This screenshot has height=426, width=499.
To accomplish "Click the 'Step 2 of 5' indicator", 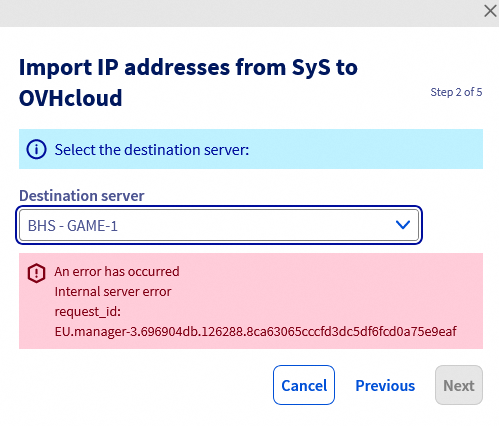I will (x=456, y=92).
